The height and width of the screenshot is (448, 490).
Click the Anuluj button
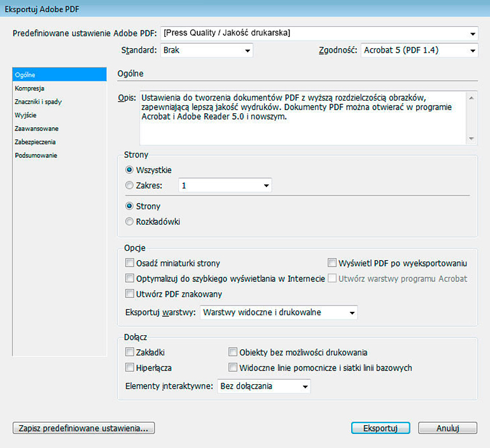(447, 428)
